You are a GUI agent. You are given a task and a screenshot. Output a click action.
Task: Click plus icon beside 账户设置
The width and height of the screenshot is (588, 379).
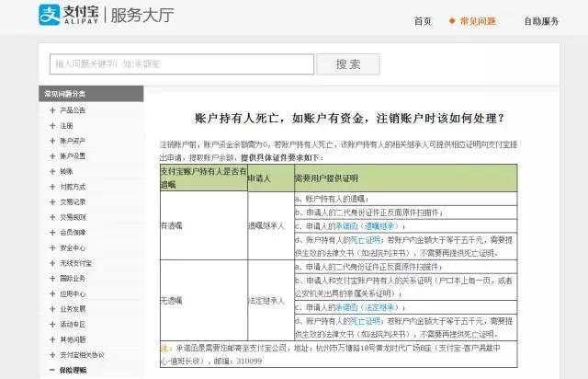pos(51,156)
